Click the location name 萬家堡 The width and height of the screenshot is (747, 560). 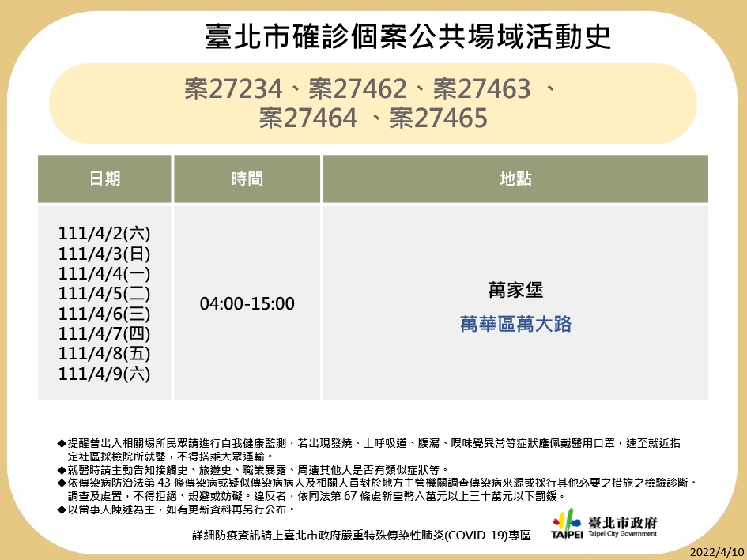[x=515, y=290]
